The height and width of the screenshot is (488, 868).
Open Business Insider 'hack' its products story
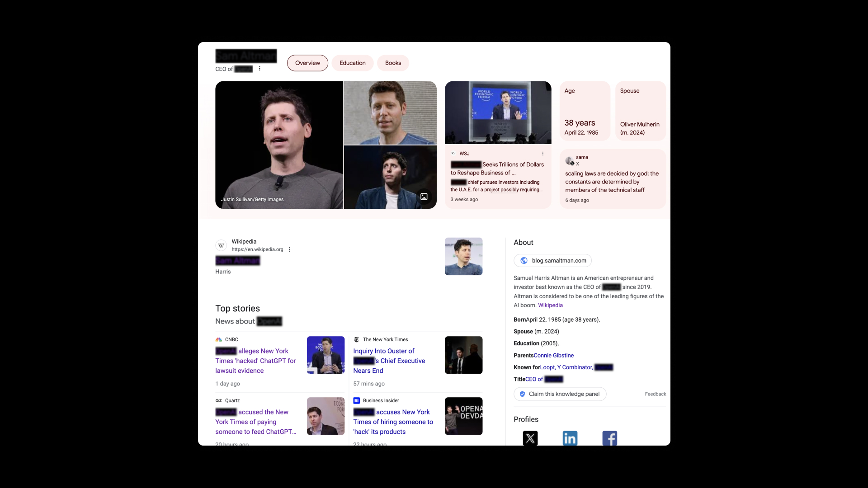[x=393, y=422]
